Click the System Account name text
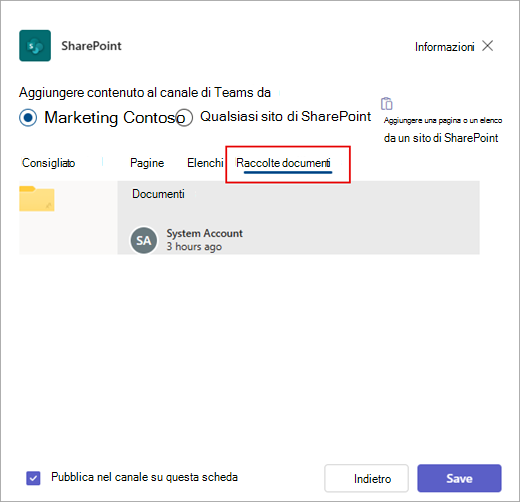 coord(205,233)
